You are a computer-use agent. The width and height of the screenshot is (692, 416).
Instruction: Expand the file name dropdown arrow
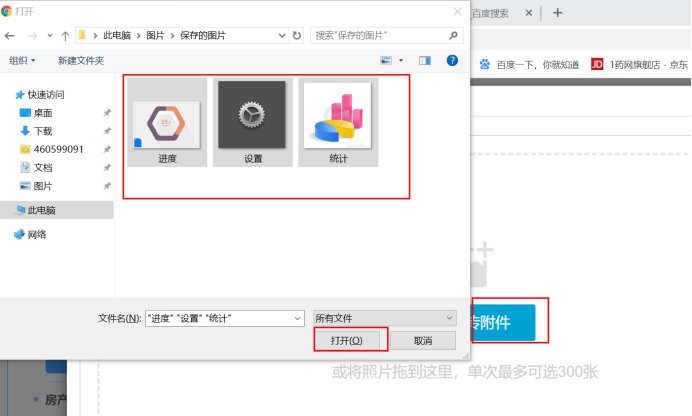(297, 318)
